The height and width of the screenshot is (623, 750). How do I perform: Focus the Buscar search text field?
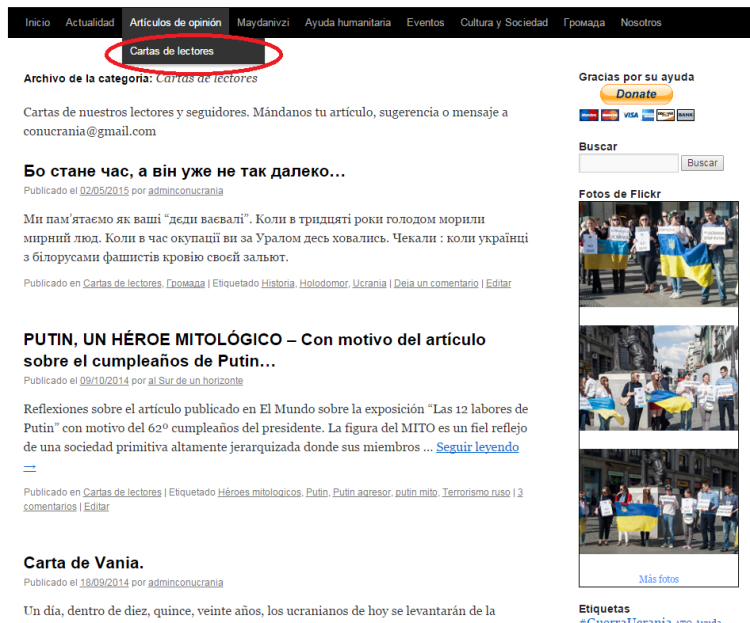coord(628,163)
